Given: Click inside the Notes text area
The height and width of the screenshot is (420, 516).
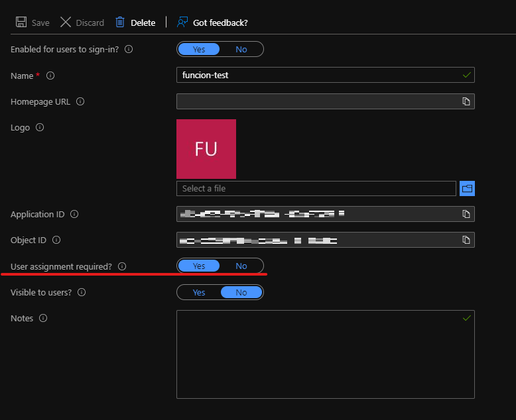Looking at the screenshot, I should 326,354.
